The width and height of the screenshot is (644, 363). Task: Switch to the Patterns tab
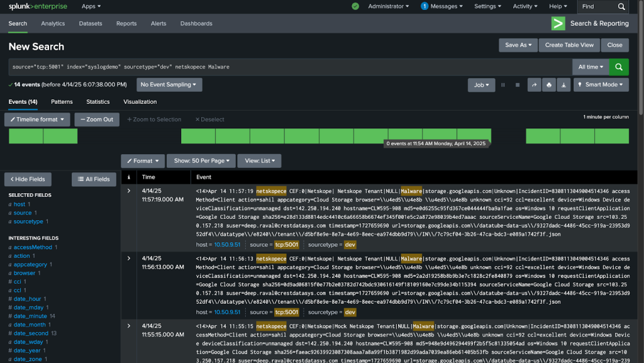click(x=62, y=102)
